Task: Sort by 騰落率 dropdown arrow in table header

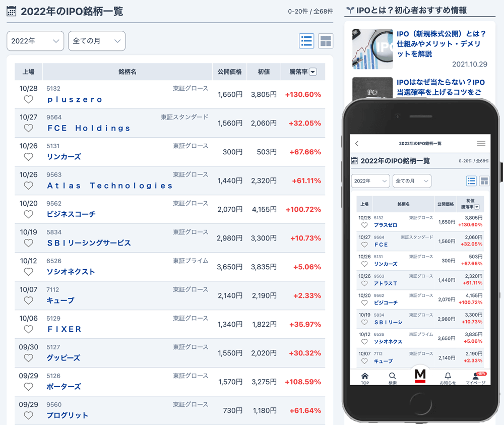Action: (x=313, y=72)
